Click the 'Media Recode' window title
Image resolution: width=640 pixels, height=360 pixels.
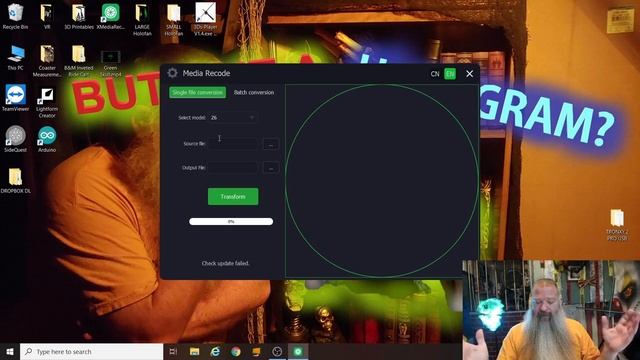click(206, 73)
